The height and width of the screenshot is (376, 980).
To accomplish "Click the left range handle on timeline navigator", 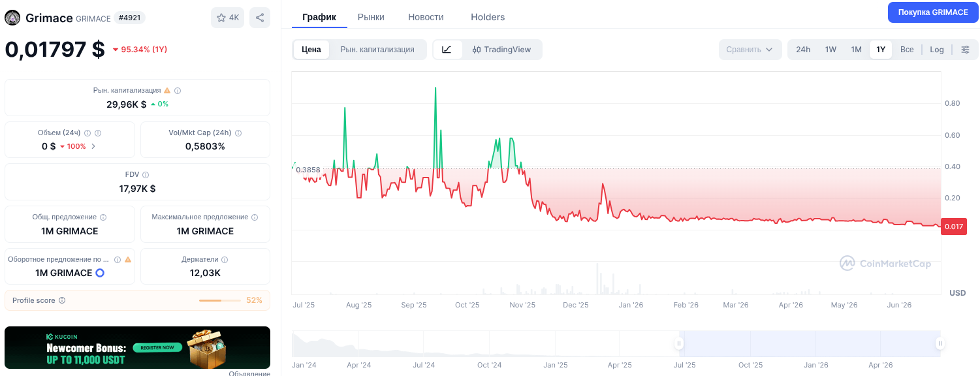I will click(680, 343).
